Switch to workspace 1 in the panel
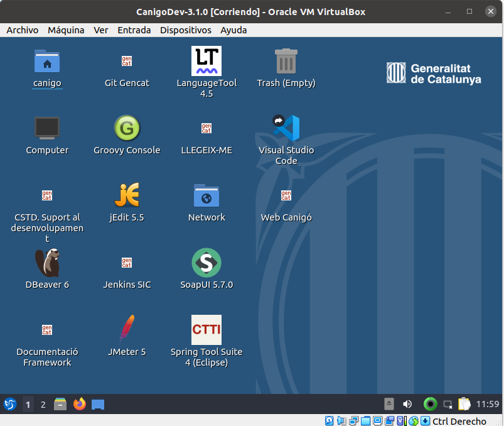 tap(28, 405)
